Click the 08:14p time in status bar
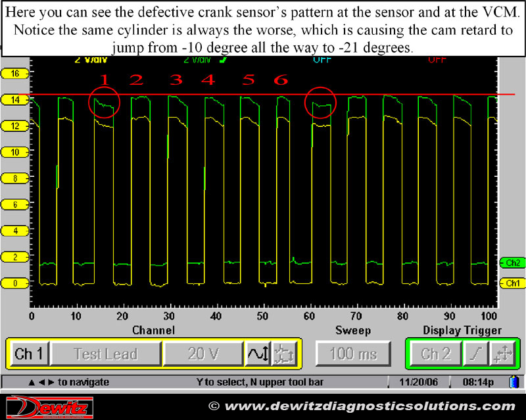526x420 pixels. pyautogui.click(x=479, y=382)
